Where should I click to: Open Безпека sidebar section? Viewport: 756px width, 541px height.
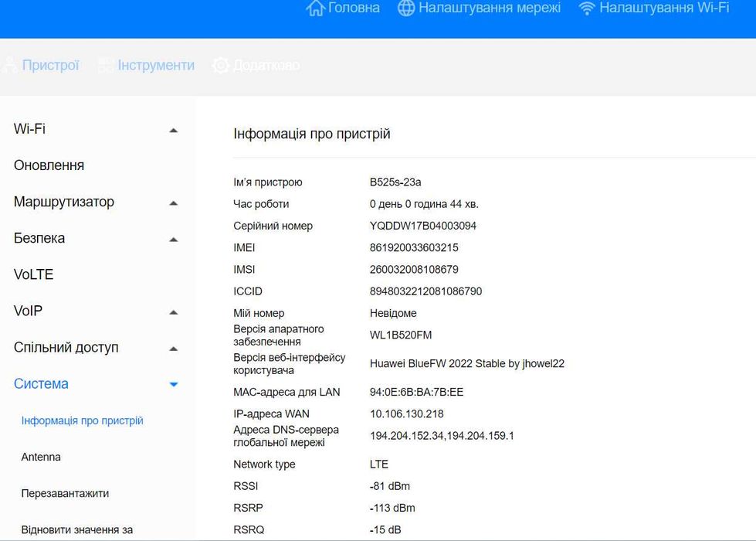tap(39, 238)
